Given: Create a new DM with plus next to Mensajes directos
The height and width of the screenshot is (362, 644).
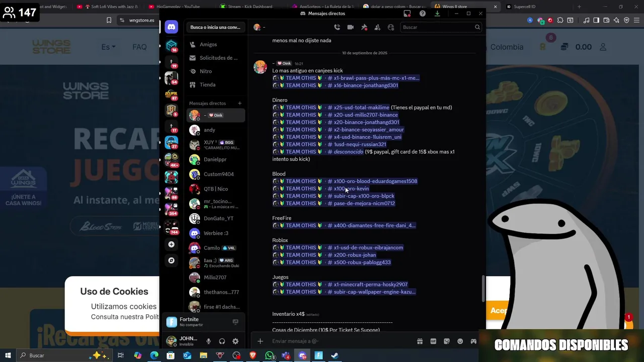Looking at the screenshot, I should coord(239,103).
